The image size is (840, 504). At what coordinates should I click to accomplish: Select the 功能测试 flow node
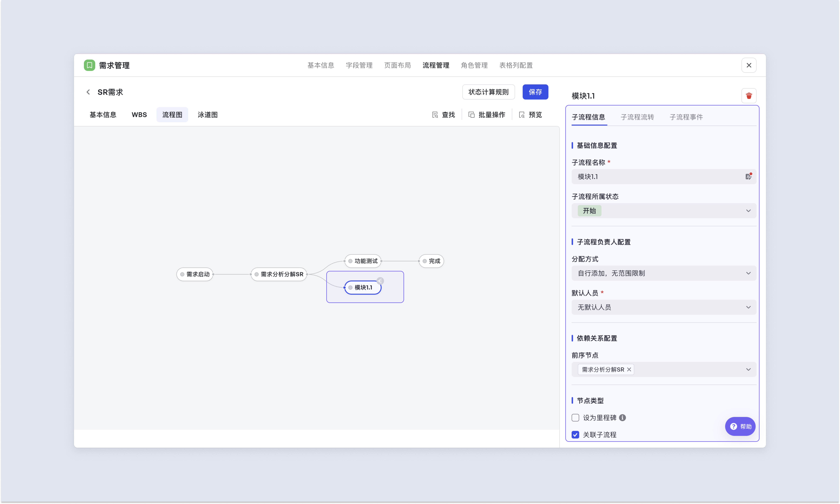pyautogui.click(x=363, y=261)
